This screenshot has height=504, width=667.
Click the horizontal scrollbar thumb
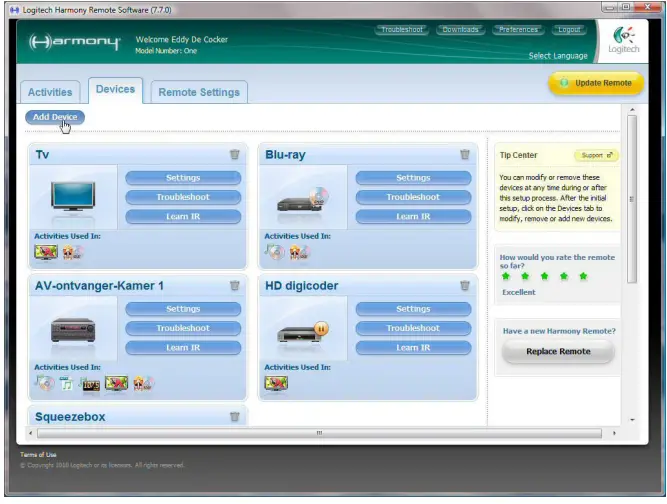319,433
